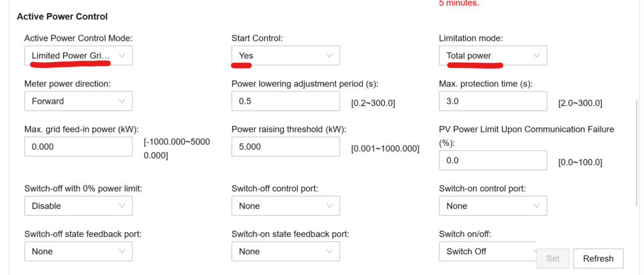The width and height of the screenshot is (644, 275).
Task: Click chevron arrow in Limitation mode box
Action: tap(536, 56)
